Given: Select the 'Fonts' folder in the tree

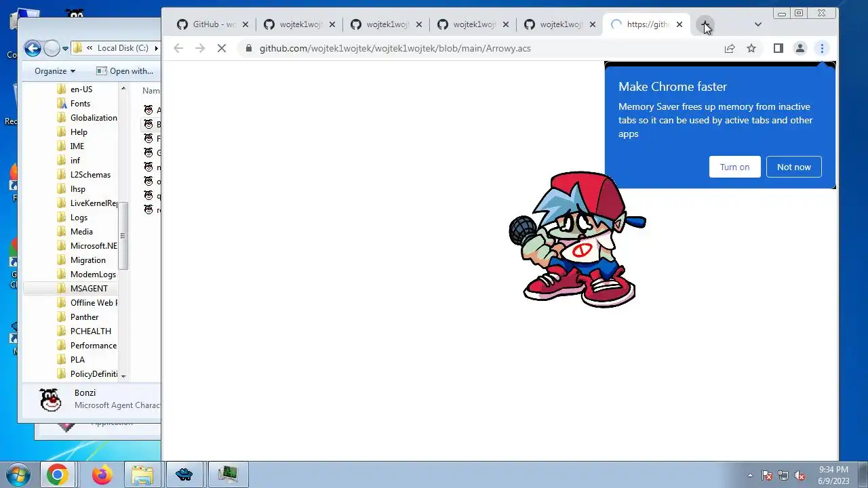Looking at the screenshot, I should point(80,103).
